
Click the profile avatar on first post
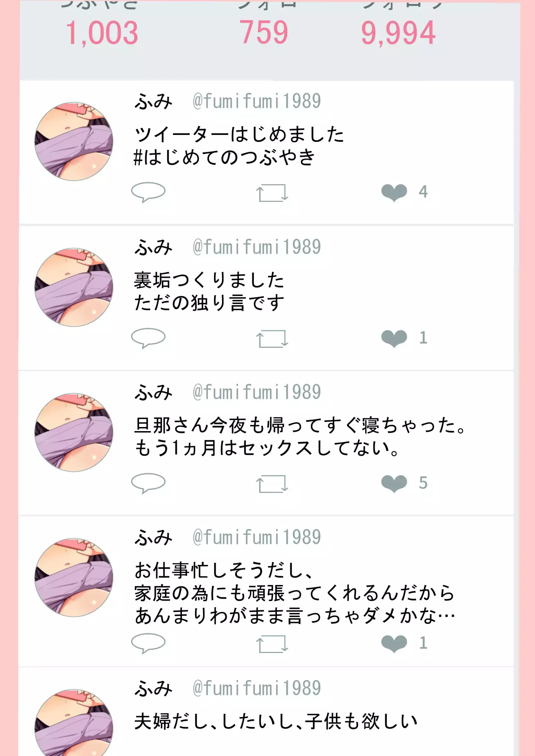pos(74,141)
